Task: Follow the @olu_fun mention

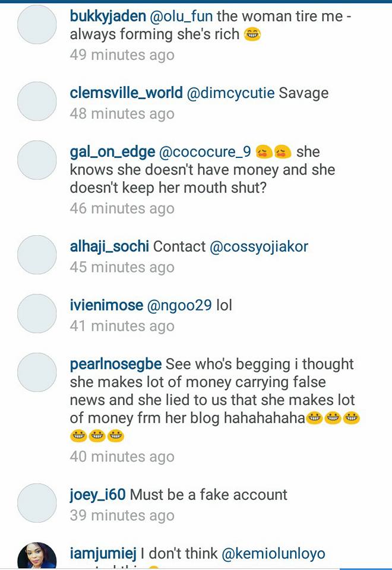Action: [181, 17]
